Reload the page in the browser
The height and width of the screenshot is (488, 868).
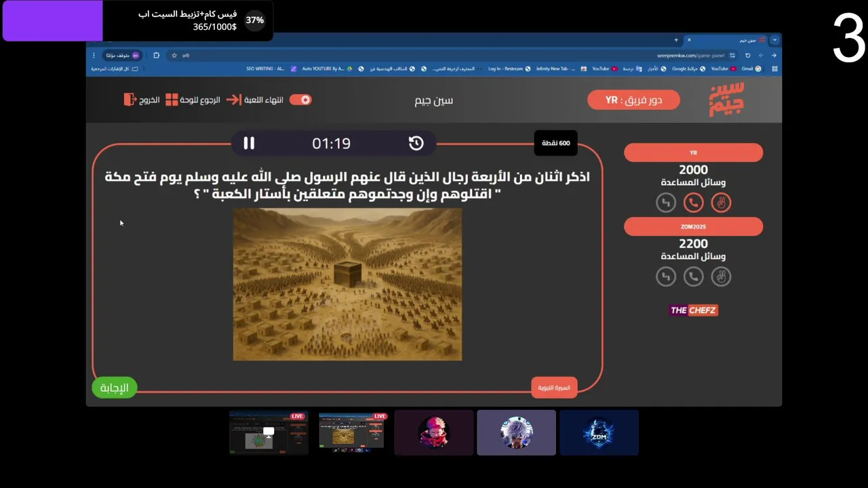[748, 56]
